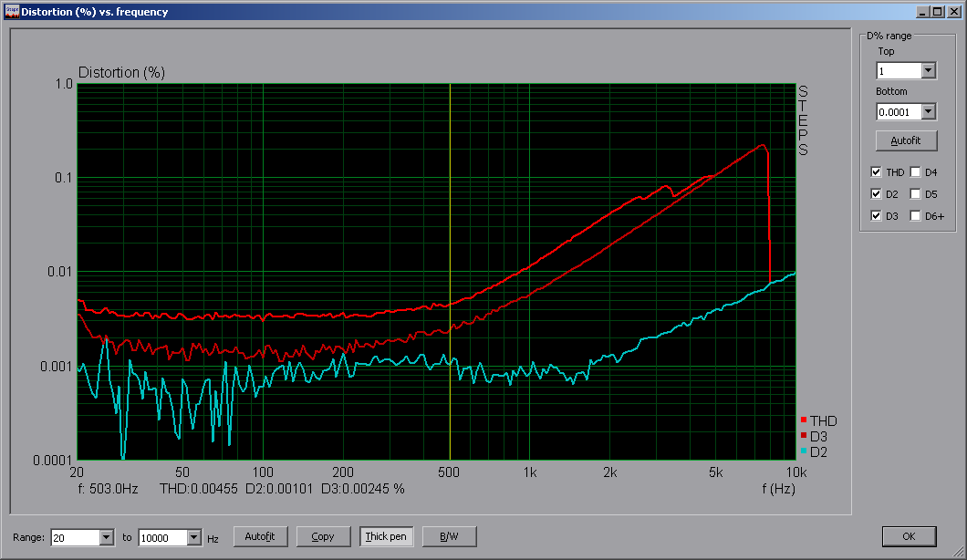Screen dimensions: 967x560
Task: Check the D6+ harmonics box
Action: (x=915, y=216)
